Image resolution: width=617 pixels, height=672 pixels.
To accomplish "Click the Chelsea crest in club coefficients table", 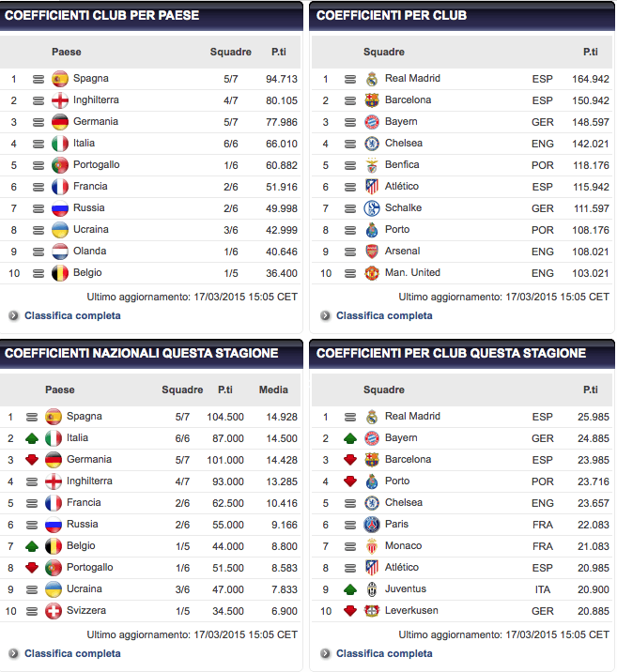I will tap(372, 144).
